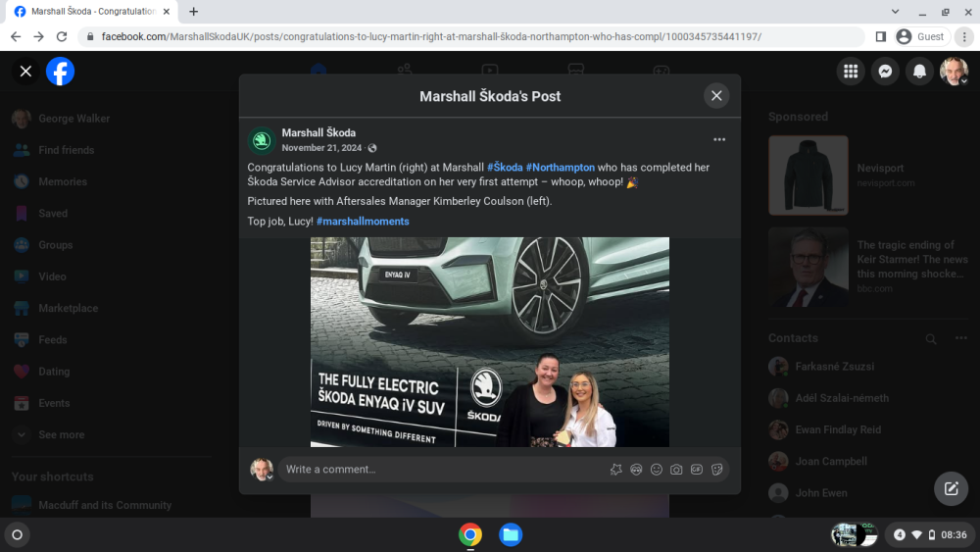Open system tray with clock 08:36

pos(929,535)
